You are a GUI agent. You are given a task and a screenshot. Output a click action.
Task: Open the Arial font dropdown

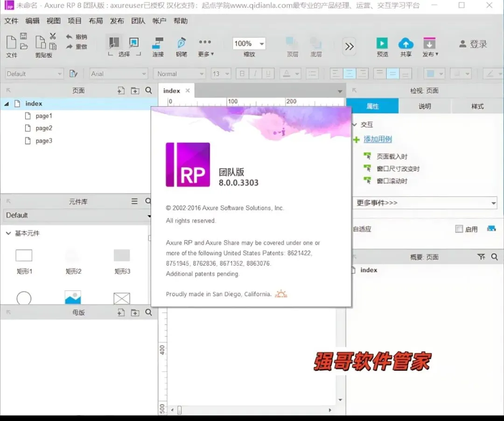click(119, 74)
